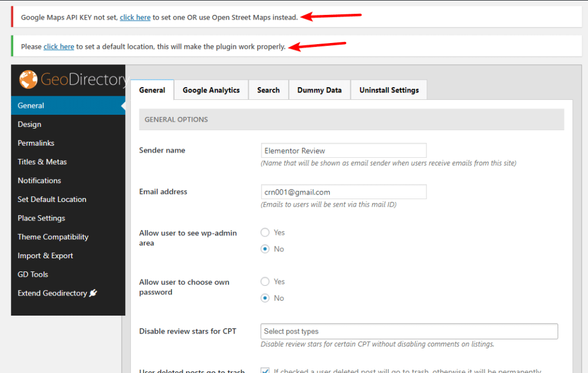Switch to the Google Analytics tab
This screenshot has height=373, width=588.
click(210, 90)
